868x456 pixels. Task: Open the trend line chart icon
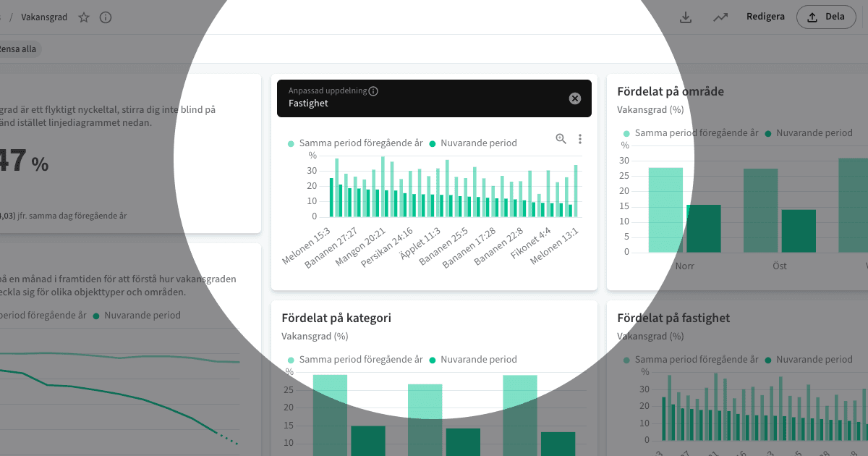[x=720, y=17]
